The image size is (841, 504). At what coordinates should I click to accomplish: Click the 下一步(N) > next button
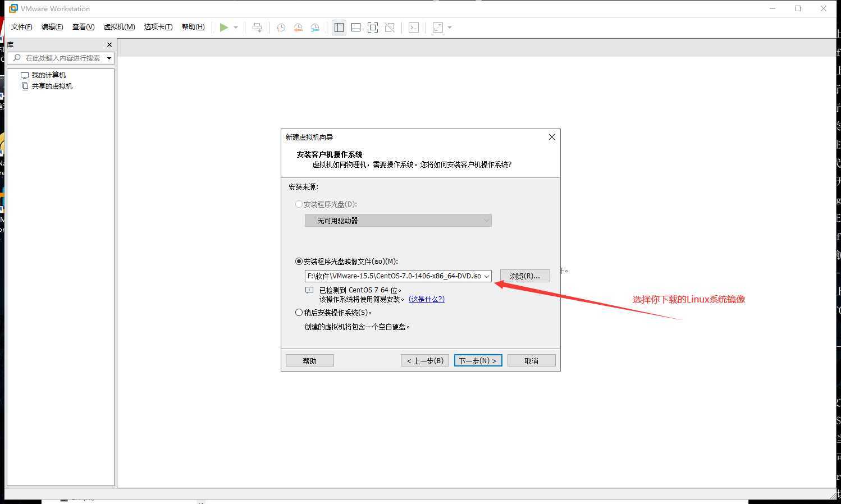click(478, 360)
